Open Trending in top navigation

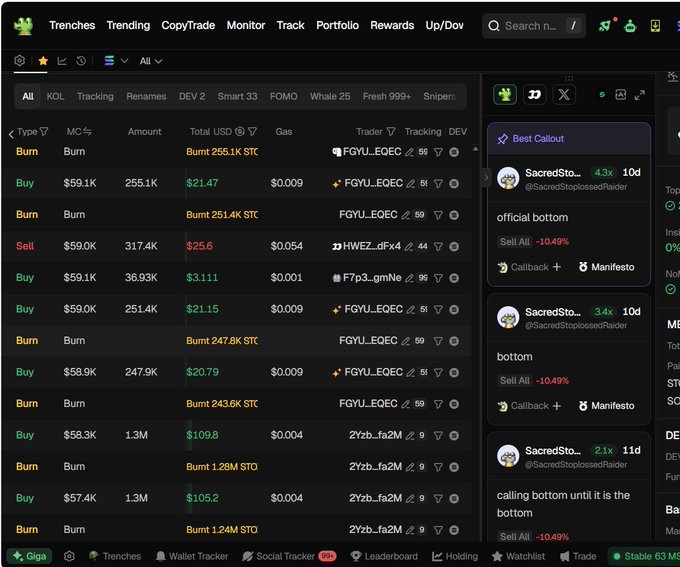[x=128, y=26]
